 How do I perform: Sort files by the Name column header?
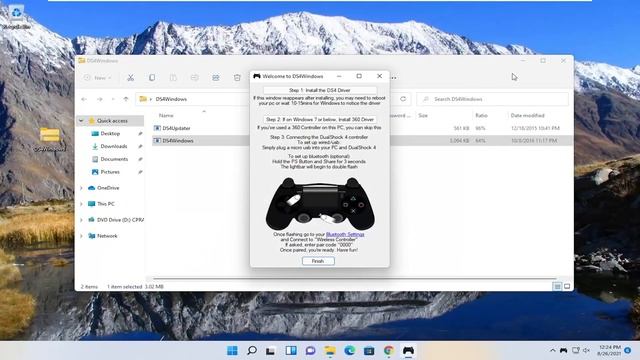[x=166, y=116]
